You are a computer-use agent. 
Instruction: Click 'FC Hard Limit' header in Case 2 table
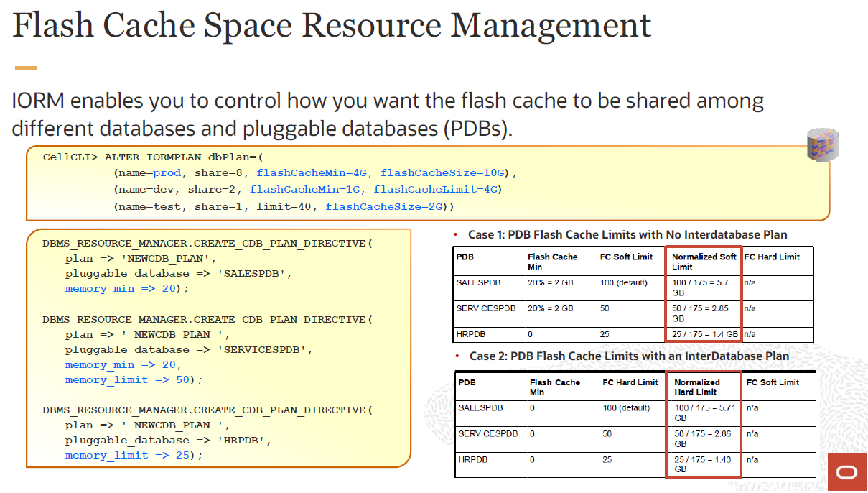[630, 382]
